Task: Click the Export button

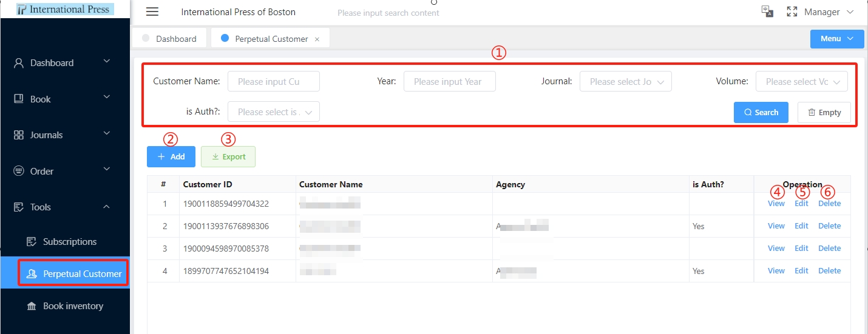Action: pos(228,156)
